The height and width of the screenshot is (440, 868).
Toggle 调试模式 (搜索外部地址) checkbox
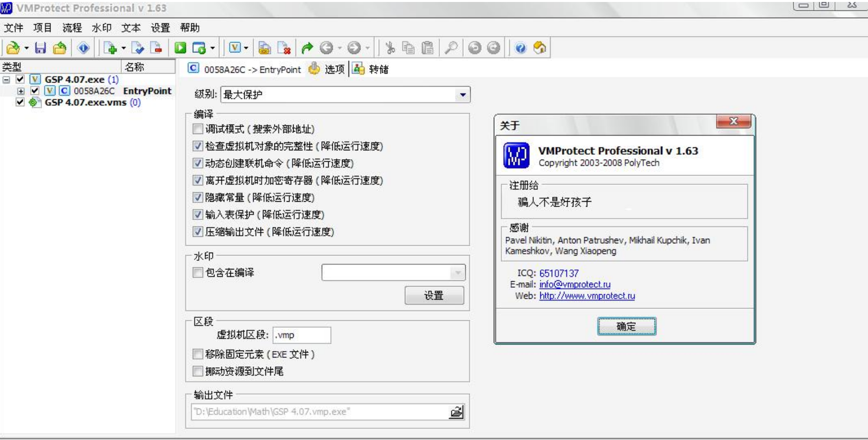(198, 129)
